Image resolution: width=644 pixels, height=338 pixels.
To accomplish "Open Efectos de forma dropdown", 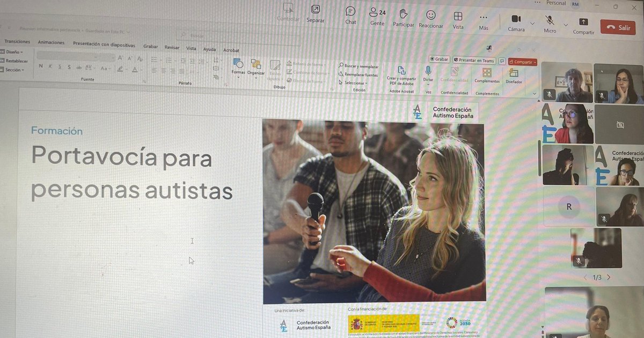I will (306, 81).
